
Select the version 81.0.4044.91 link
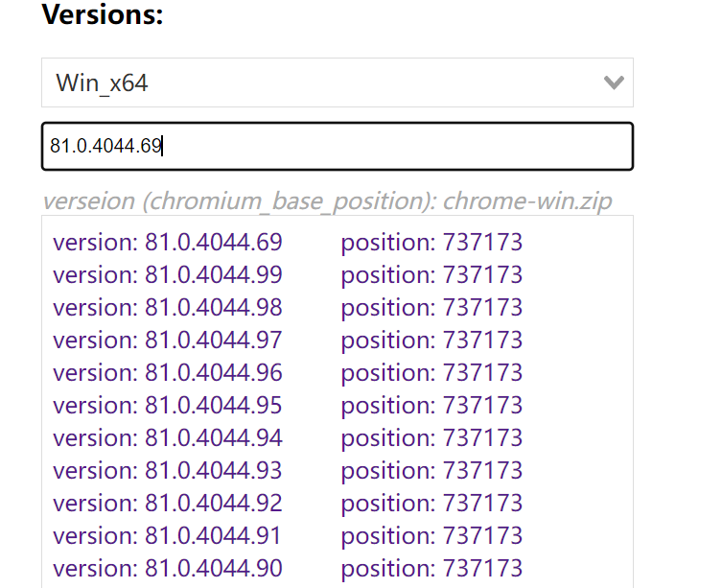tap(168, 535)
